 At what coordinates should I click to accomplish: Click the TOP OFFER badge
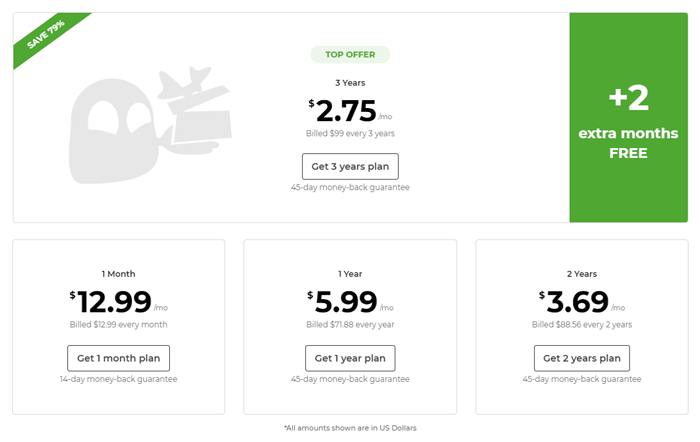tap(350, 54)
